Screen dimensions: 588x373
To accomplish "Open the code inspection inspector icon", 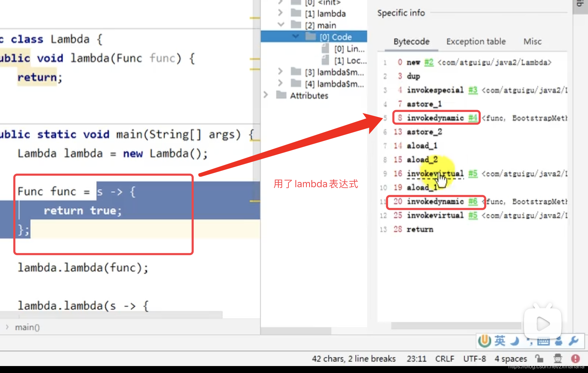I will pos(558,358).
